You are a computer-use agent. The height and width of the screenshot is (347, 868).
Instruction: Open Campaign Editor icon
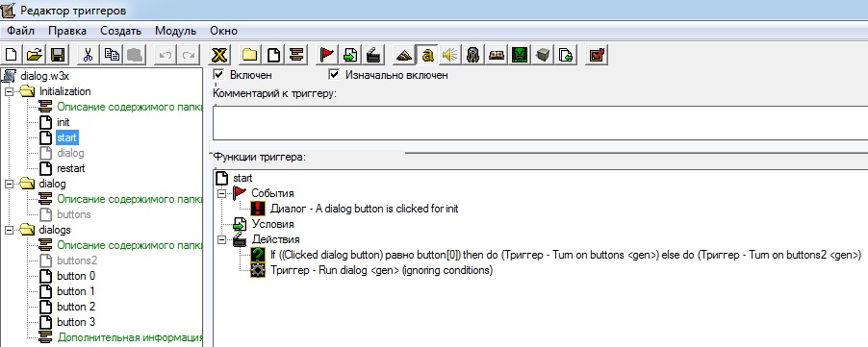[x=497, y=55]
